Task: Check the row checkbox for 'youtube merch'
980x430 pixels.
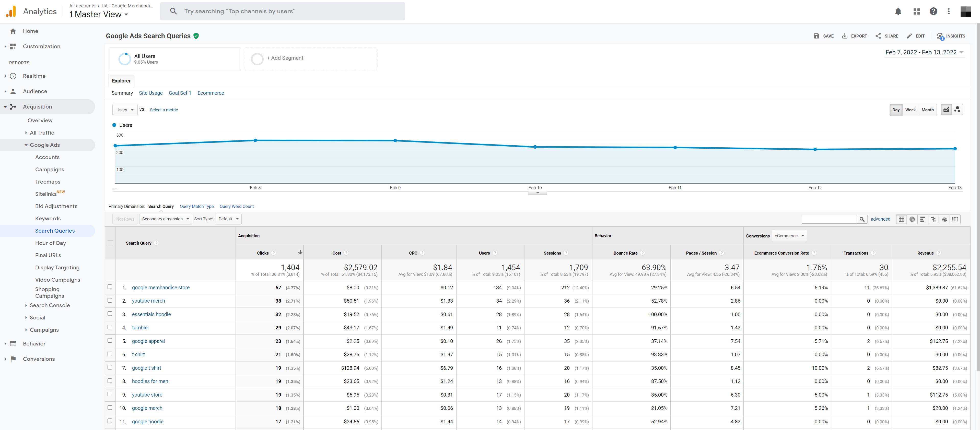Action: click(x=110, y=300)
